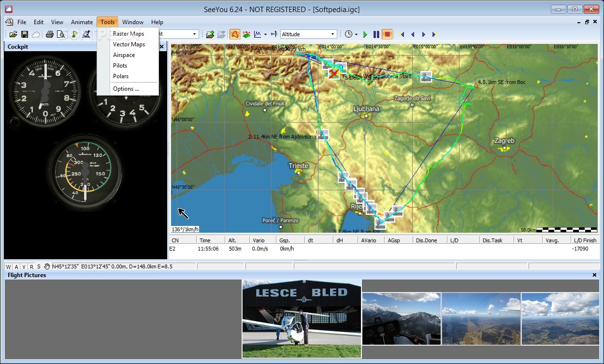This screenshot has height=364, width=604.
Task: Click the barogram graph view icon
Action: click(x=258, y=34)
